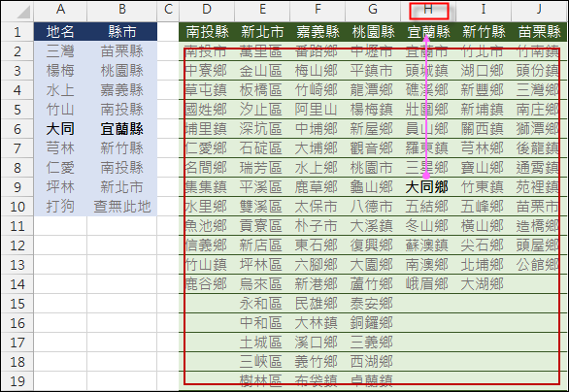The height and width of the screenshot is (392, 569).
Task: Click cell 楊梅鎮
Action: (x=373, y=110)
